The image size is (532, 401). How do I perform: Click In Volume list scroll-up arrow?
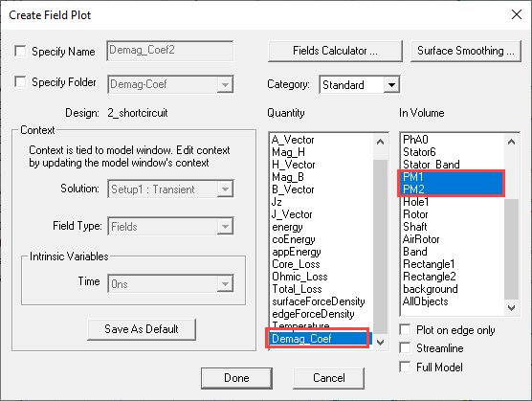511,142
